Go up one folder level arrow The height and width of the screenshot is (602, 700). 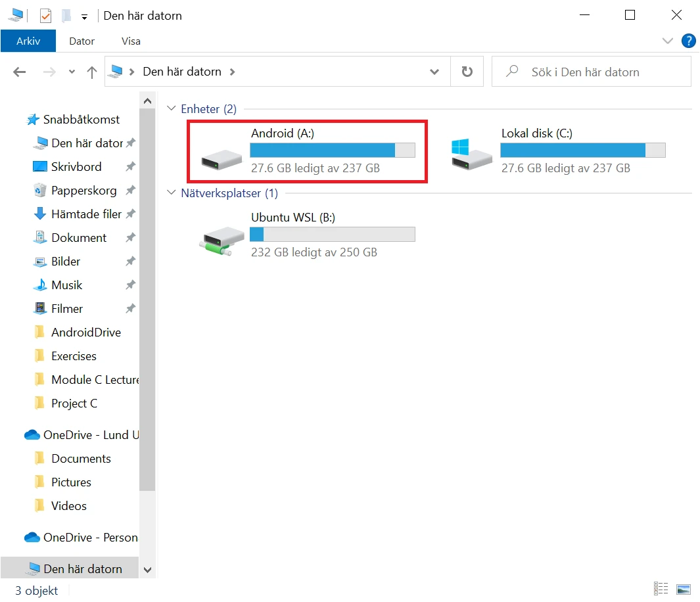pos(92,72)
